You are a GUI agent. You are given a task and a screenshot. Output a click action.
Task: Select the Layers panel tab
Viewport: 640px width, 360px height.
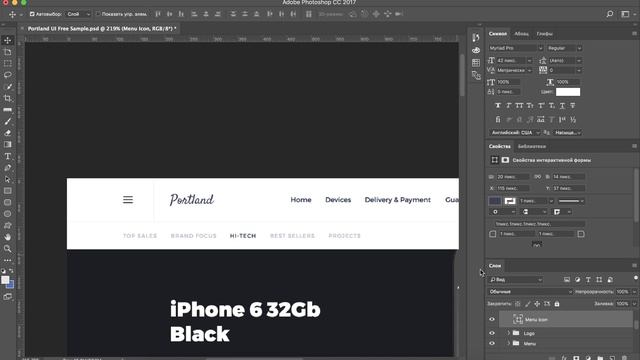pos(495,266)
